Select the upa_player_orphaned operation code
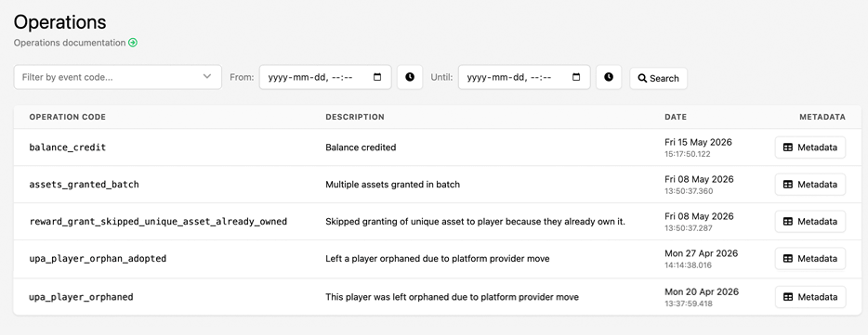This screenshot has height=335, width=868. point(82,297)
